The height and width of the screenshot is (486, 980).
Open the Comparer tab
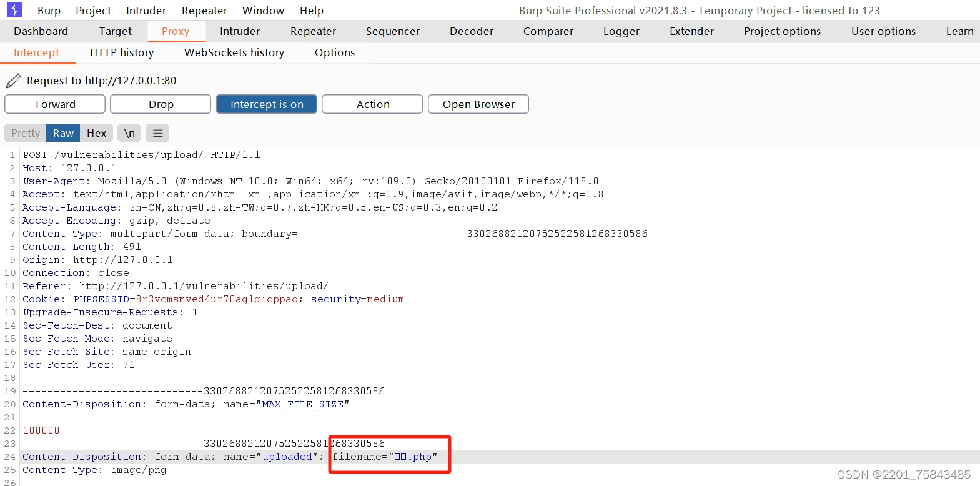548,31
